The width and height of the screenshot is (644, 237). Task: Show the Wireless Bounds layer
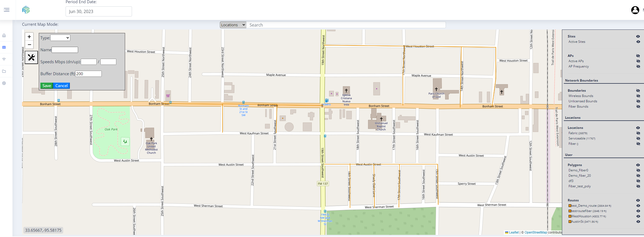coord(638,96)
